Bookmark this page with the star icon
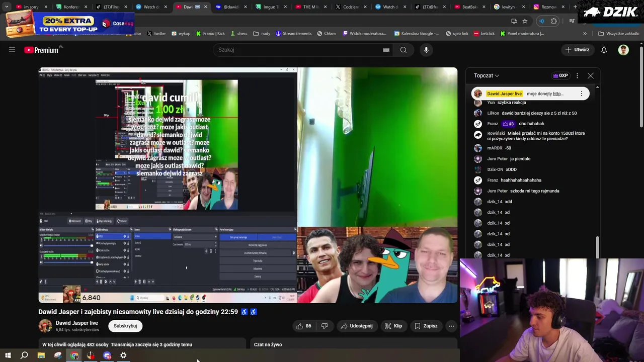644x362 pixels. tap(525, 21)
